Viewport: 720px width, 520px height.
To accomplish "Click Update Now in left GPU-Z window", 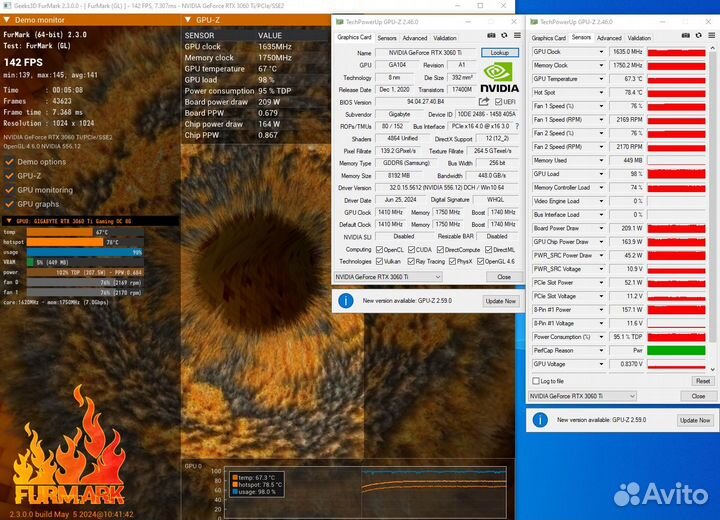I will coord(501,301).
